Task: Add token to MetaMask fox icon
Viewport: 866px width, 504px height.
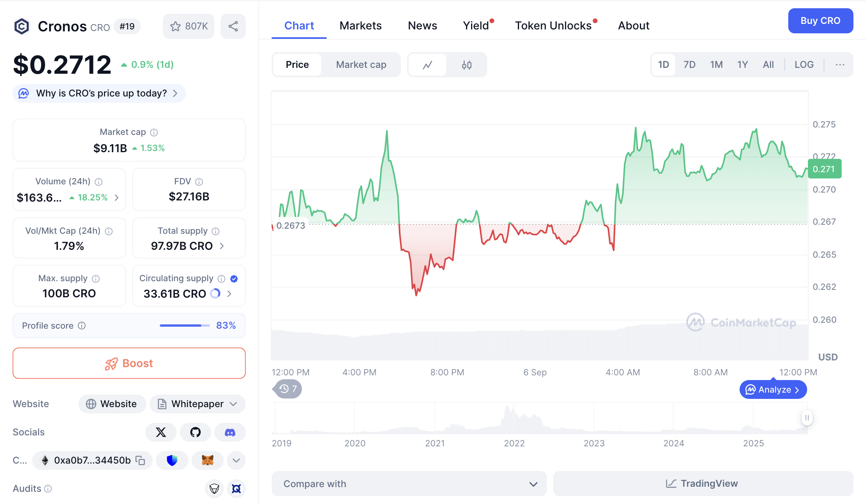Action: tap(207, 460)
